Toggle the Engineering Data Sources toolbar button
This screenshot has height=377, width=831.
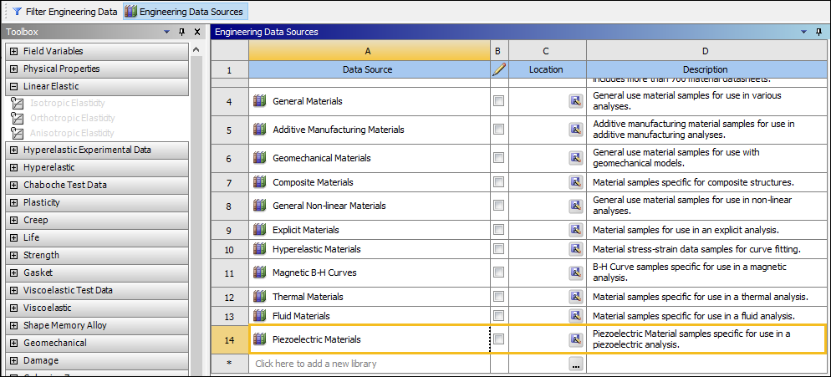[x=184, y=11]
